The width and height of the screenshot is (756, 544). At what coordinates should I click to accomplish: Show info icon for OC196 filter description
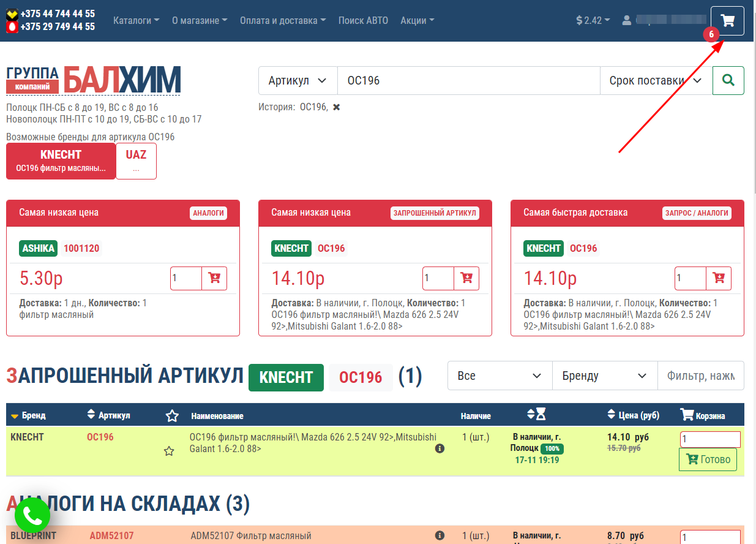click(x=439, y=448)
